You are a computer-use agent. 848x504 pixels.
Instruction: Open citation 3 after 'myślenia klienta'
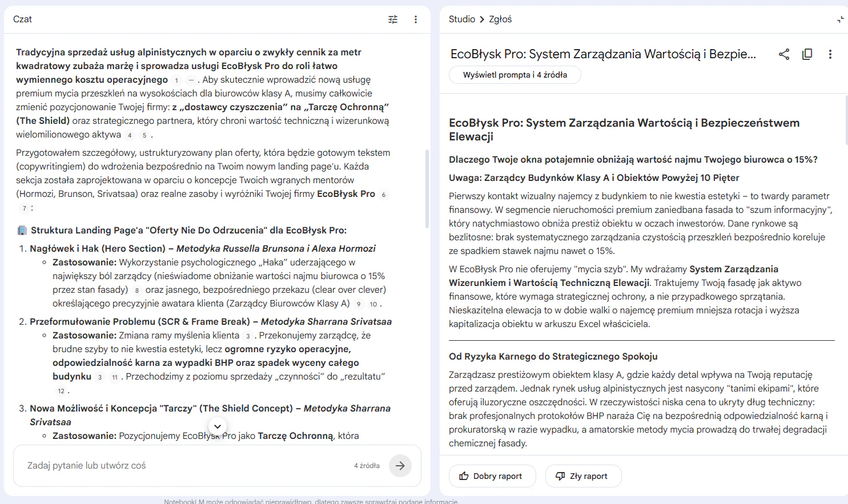click(x=248, y=336)
